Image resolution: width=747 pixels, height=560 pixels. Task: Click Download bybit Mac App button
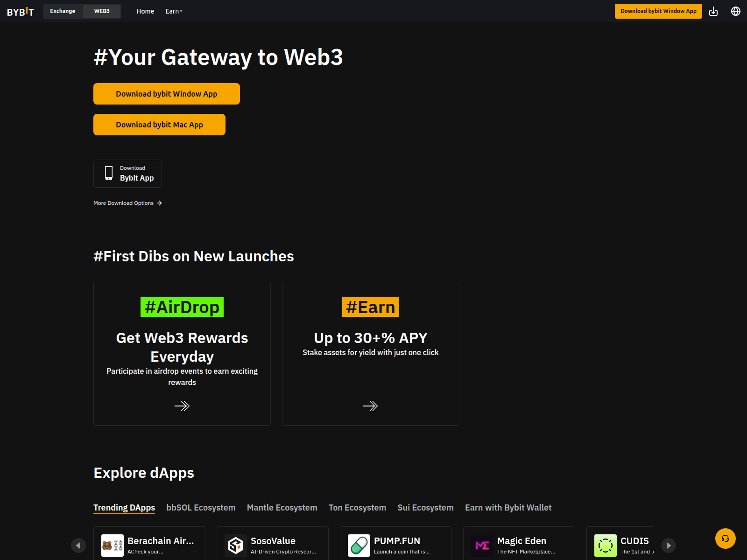pos(159,124)
